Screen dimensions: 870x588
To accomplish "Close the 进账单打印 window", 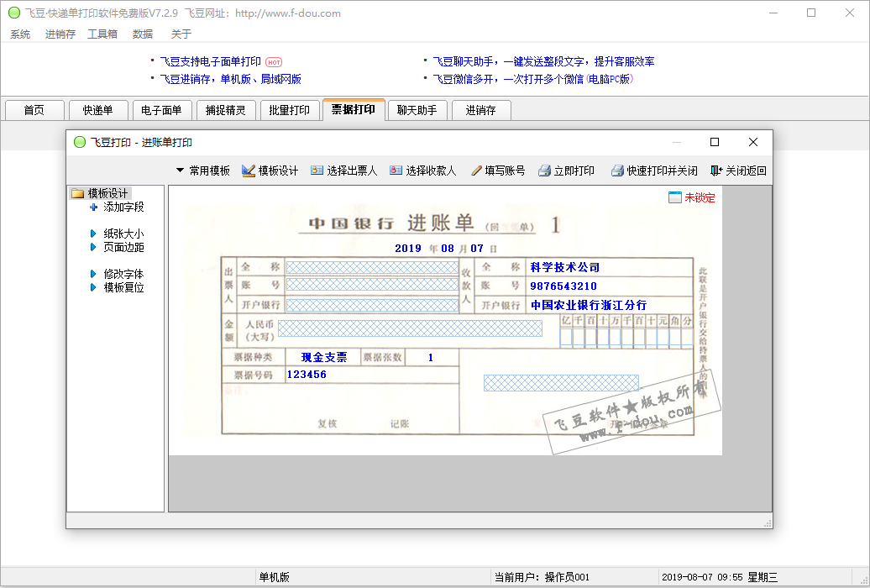I will click(753, 142).
